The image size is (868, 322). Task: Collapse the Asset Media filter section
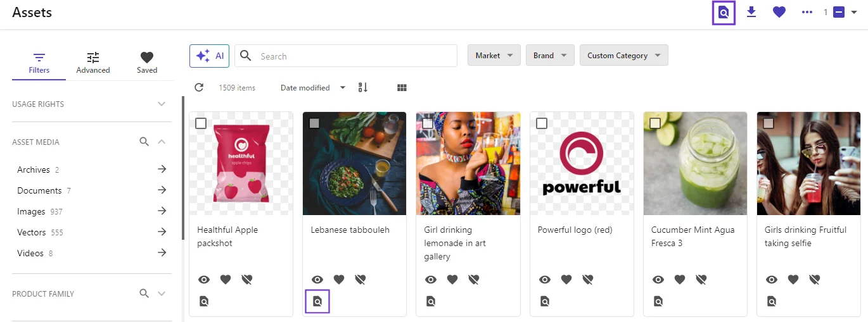(x=162, y=142)
